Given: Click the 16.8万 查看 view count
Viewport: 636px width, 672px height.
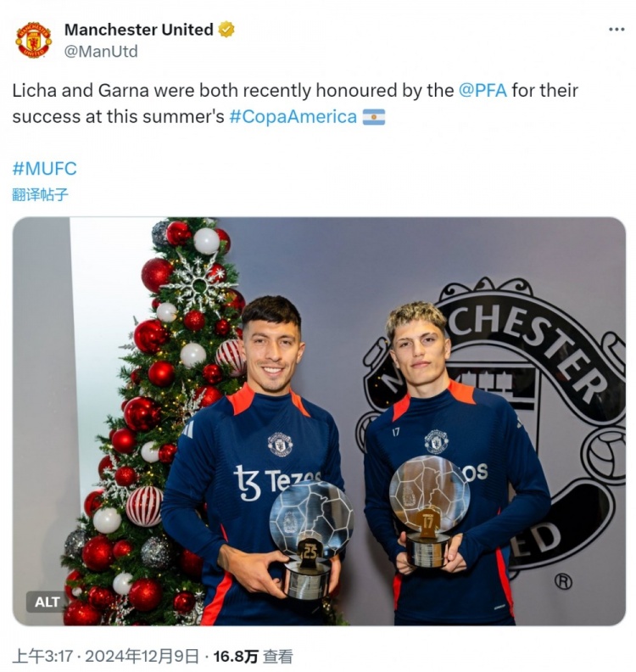Looking at the screenshot, I should coord(253,657).
